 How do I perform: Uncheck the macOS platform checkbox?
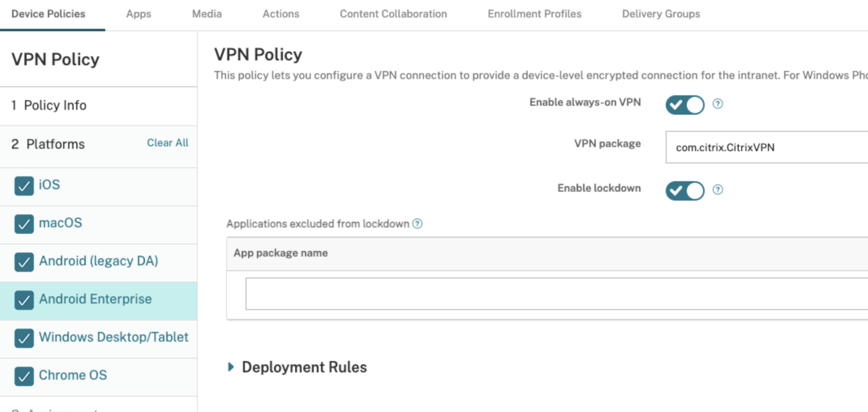[x=24, y=224]
